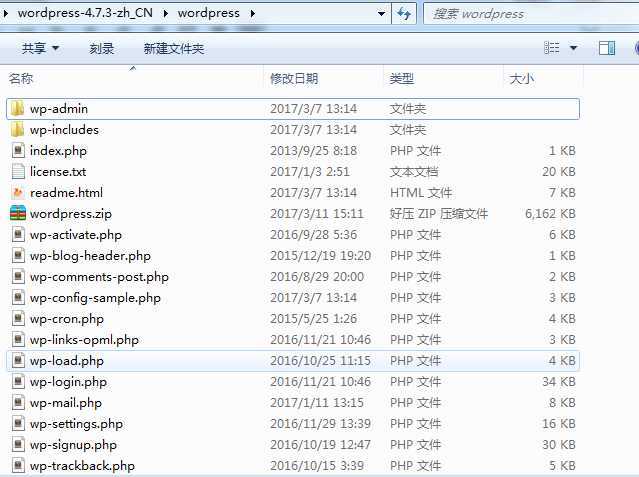Click the wp-signup.php file icon
This screenshot has width=639, height=477.
coord(18,445)
